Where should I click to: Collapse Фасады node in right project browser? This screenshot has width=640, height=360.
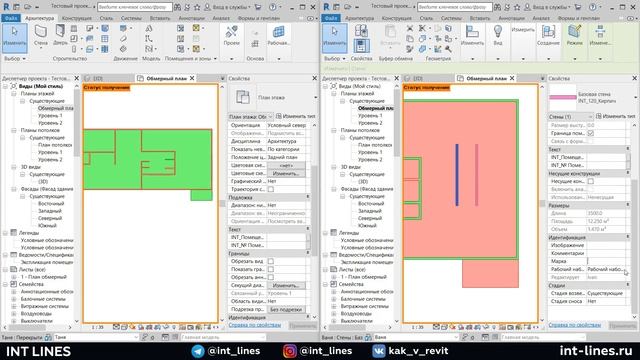[333, 189]
